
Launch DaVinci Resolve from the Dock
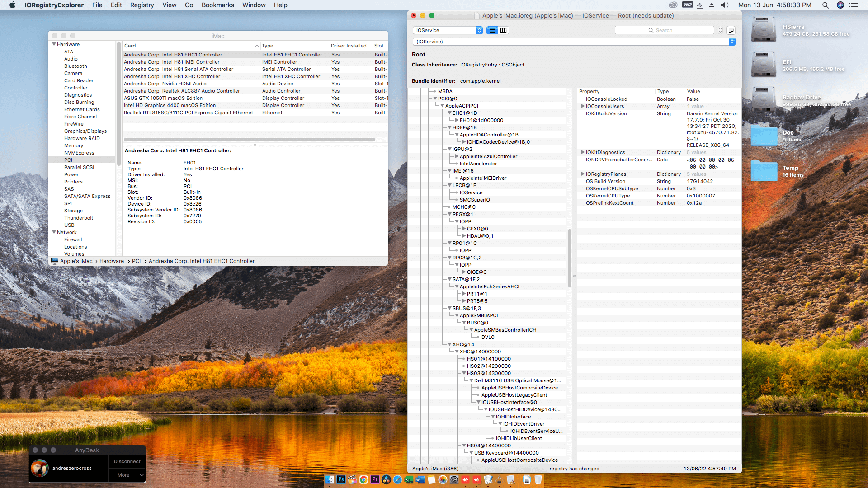386,479
